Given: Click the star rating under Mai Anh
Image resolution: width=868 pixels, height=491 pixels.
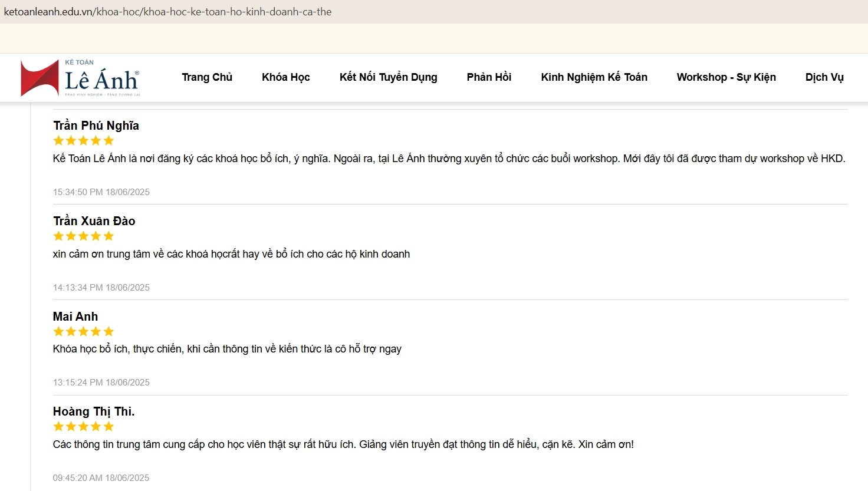Looking at the screenshot, I should (x=83, y=332).
